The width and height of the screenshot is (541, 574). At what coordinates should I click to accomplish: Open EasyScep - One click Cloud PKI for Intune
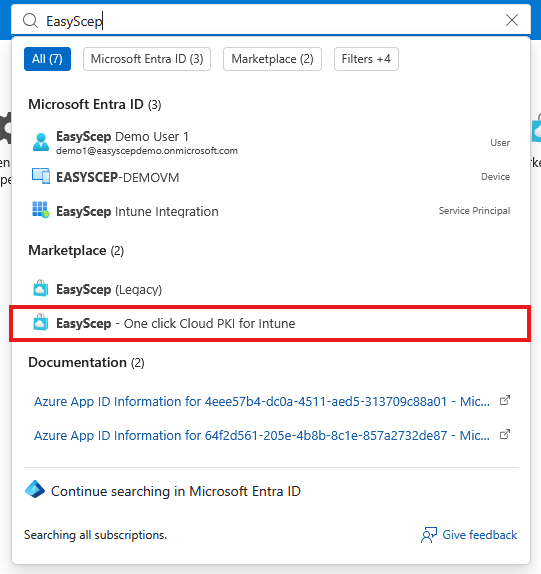coord(271,324)
